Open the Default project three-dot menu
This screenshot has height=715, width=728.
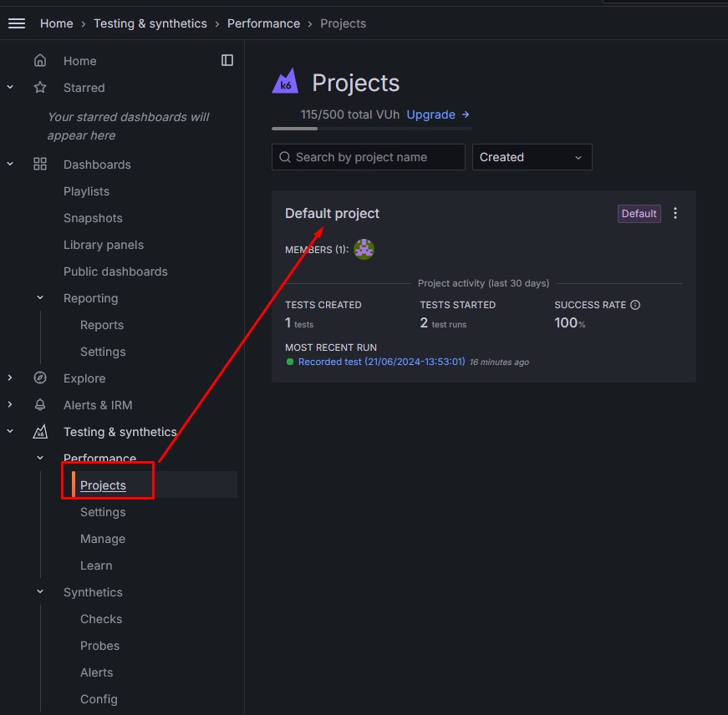point(675,214)
